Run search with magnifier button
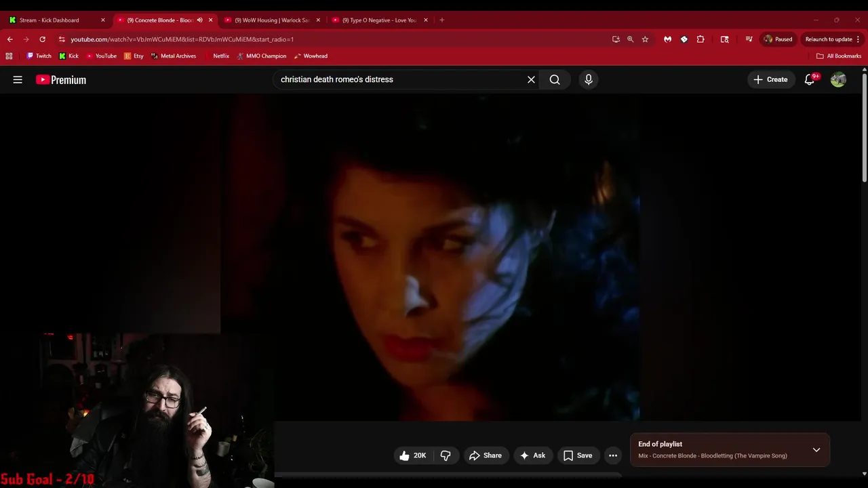This screenshot has width=868, height=488. 555,79
